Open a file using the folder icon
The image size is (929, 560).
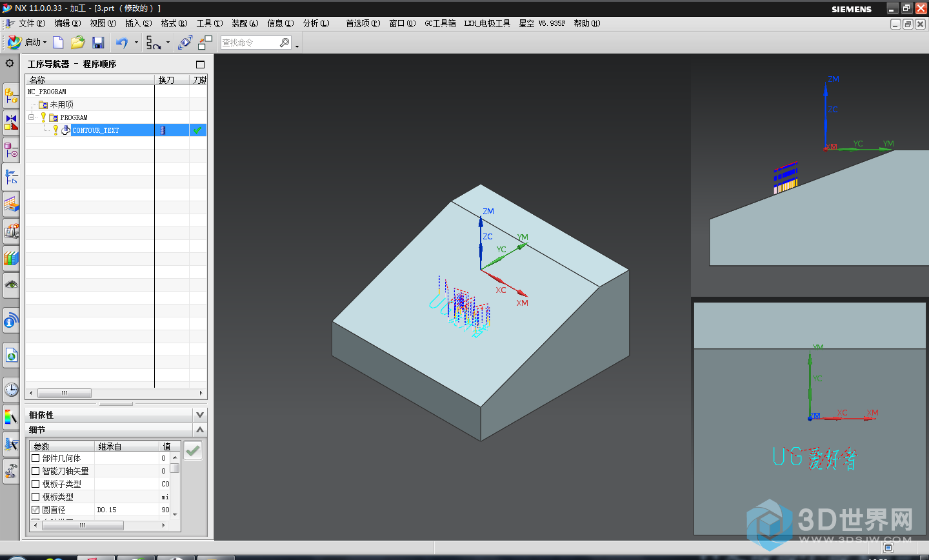click(x=78, y=43)
